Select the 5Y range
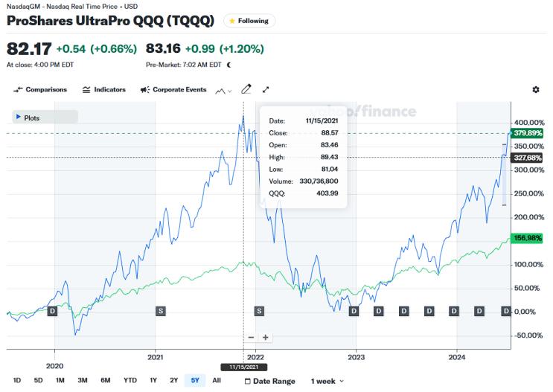The height and width of the screenshot is (392, 553). click(195, 380)
